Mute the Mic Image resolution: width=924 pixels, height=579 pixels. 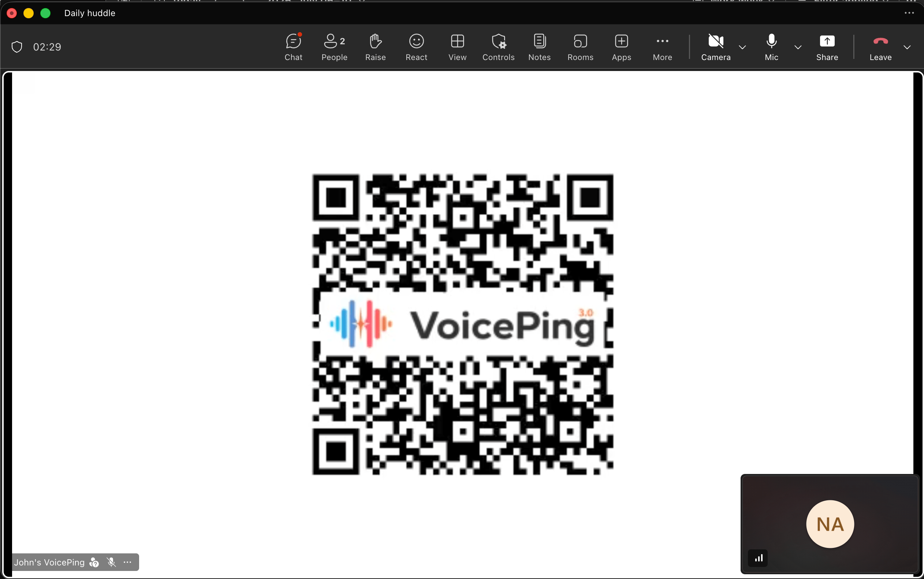click(x=771, y=47)
